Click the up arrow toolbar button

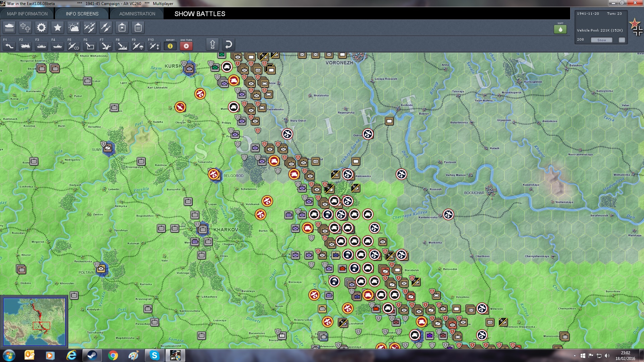[x=212, y=44]
